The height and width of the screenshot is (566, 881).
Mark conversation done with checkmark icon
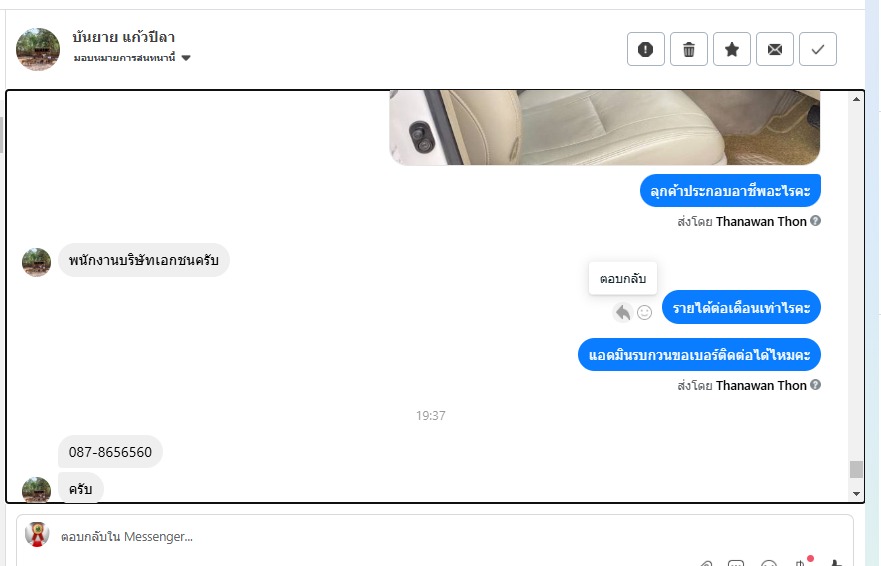pos(818,49)
